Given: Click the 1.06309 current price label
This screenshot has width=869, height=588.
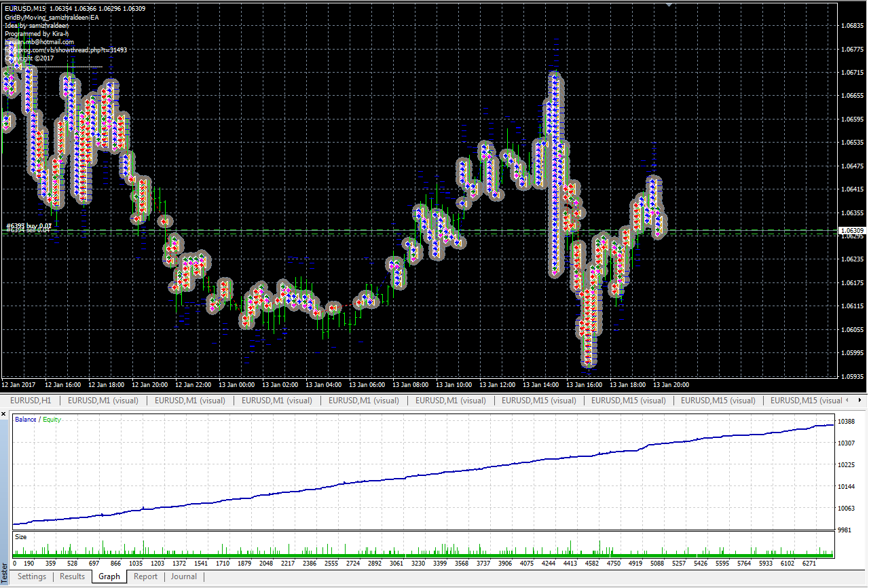Looking at the screenshot, I should pos(851,231).
